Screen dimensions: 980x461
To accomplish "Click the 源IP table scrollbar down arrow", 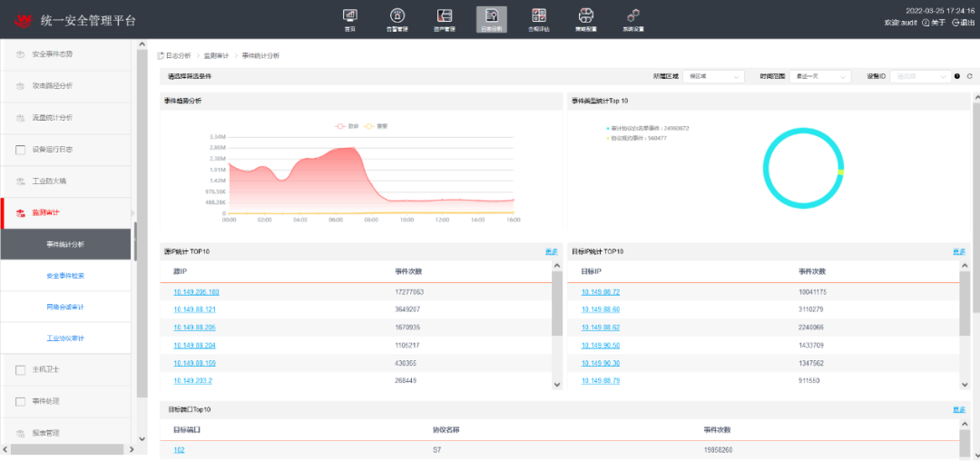I will point(557,385).
